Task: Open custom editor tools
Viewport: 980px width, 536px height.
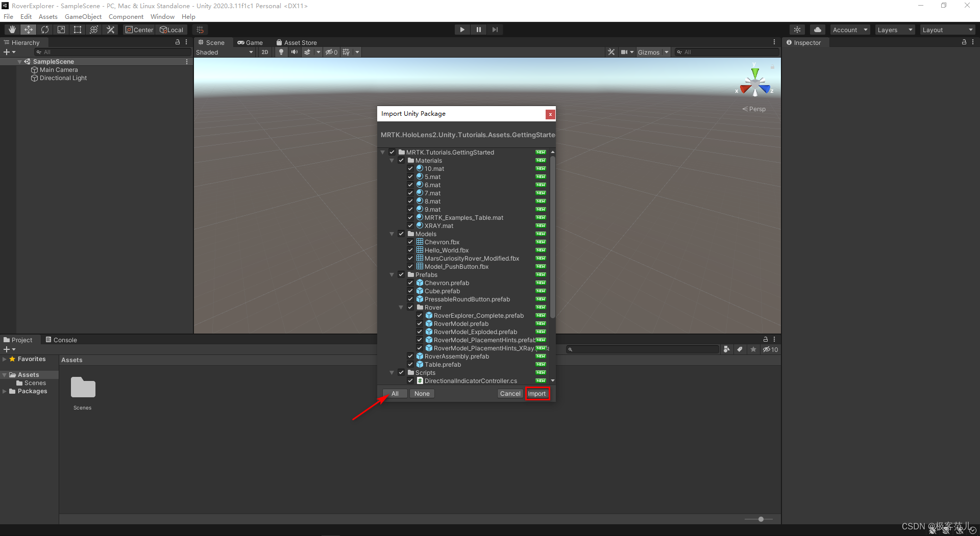Action: click(x=110, y=30)
